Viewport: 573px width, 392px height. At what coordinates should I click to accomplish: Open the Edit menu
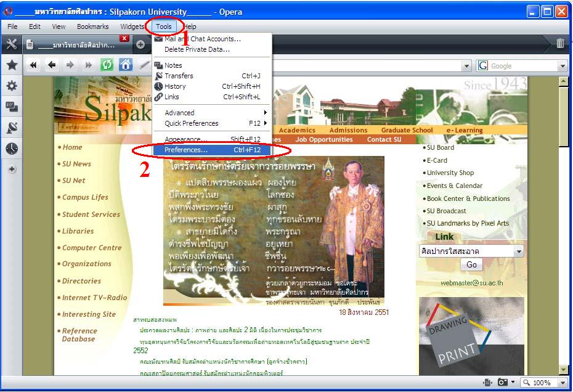pos(35,27)
